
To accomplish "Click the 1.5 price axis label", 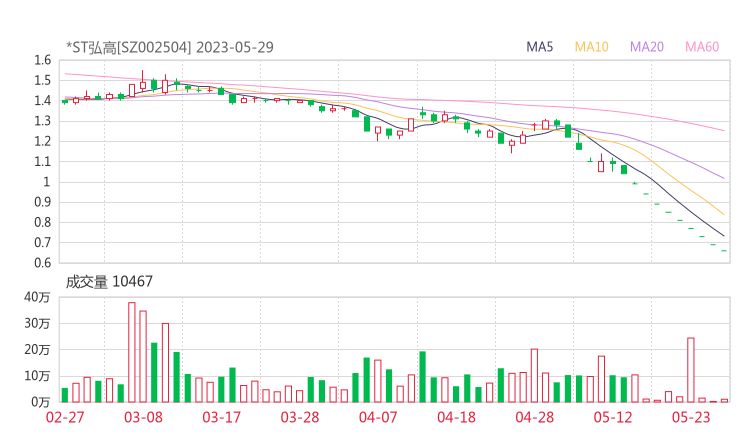I will pos(42,80).
